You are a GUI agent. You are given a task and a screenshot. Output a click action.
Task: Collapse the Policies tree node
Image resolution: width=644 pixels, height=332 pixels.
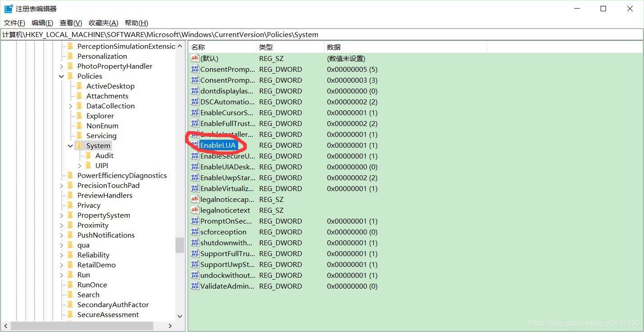click(62, 76)
